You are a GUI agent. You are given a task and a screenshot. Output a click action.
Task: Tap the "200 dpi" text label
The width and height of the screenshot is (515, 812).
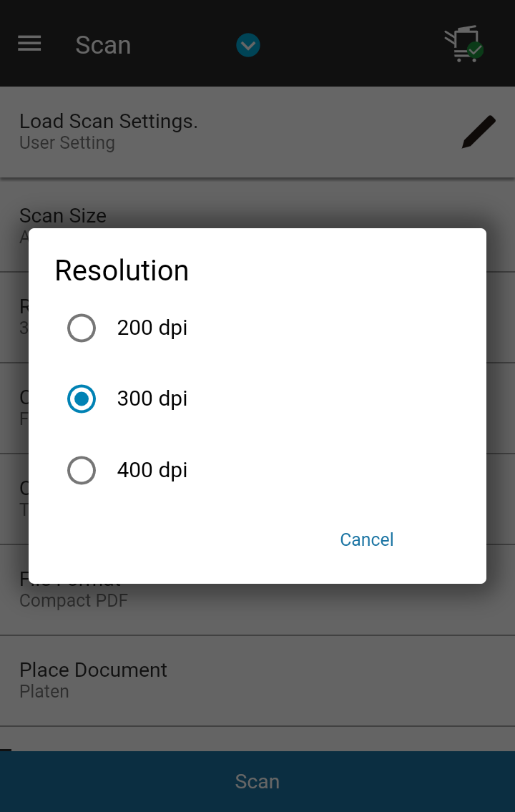click(152, 328)
